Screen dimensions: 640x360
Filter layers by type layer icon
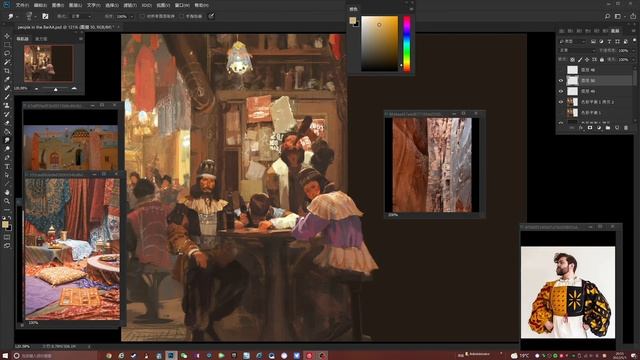click(609, 41)
